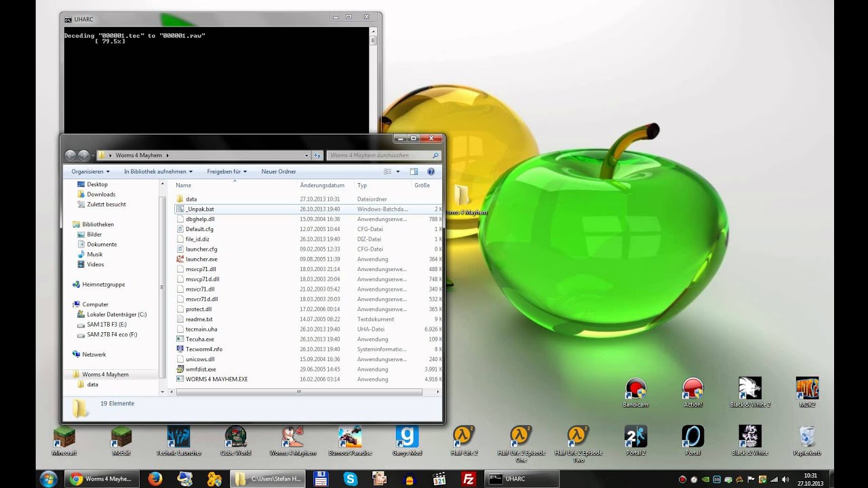Open the Worms 4 Mayhem desktop shortcut
Image resolution: width=868 pixels, height=488 pixels.
pos(293,441)
